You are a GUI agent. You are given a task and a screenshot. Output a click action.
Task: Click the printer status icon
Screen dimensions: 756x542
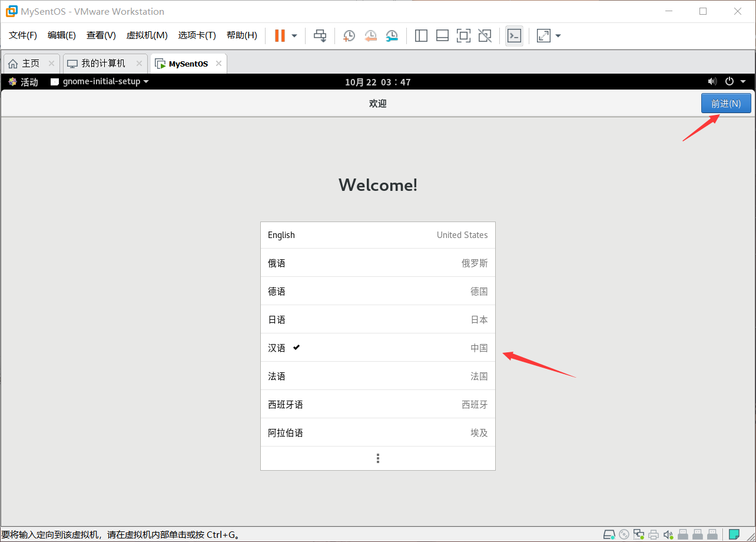tap(654, 534)
